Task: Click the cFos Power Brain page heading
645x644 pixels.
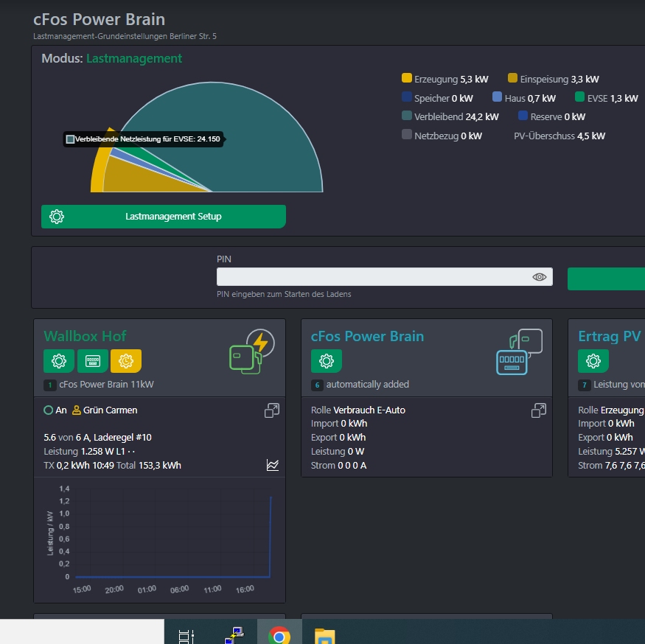Action: tap(99, 19)
